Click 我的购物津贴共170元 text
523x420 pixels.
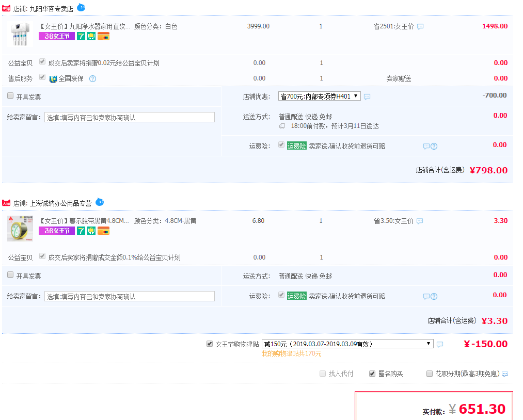[291, 353]
